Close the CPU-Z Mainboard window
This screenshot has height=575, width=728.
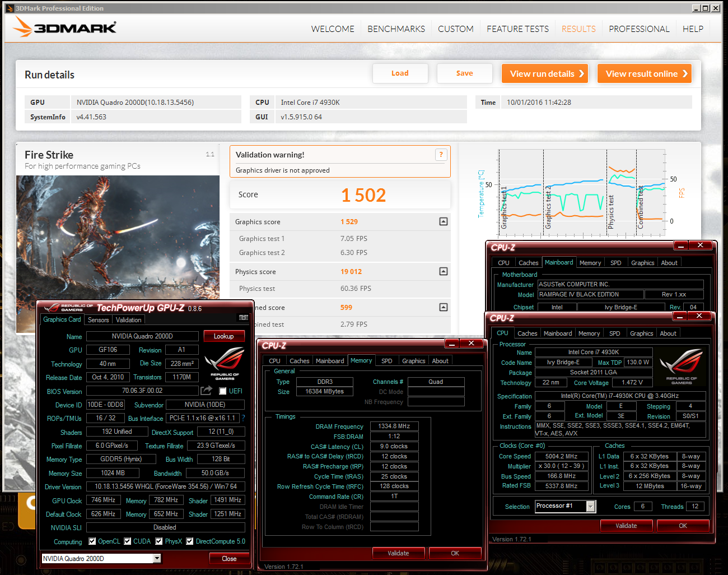[700, 245]
